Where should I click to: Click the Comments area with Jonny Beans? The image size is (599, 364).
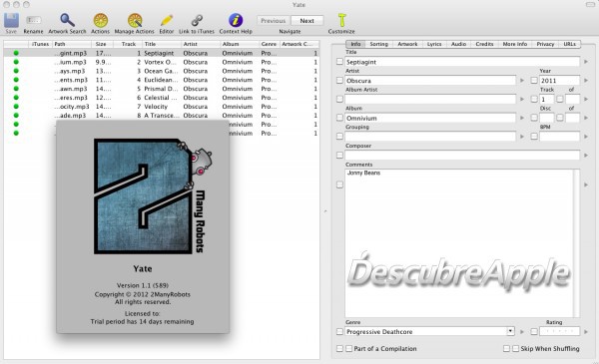pyautogui.click(x=462, y=243)
